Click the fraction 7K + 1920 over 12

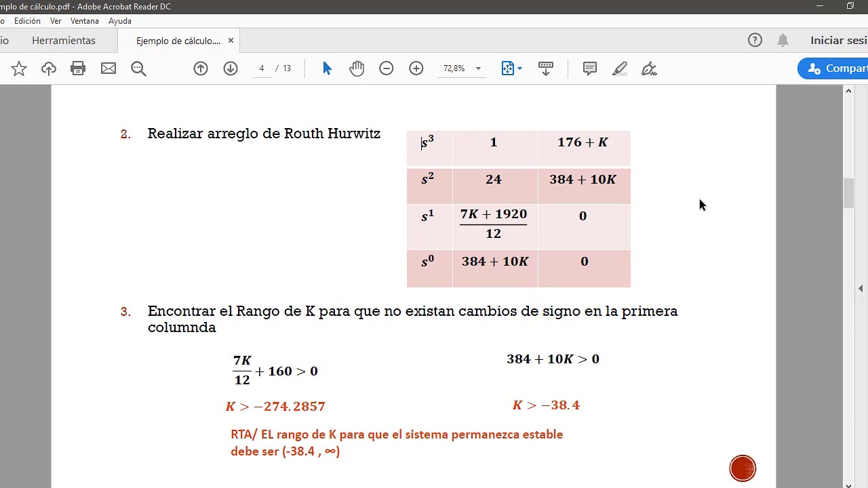click(494, 224)
